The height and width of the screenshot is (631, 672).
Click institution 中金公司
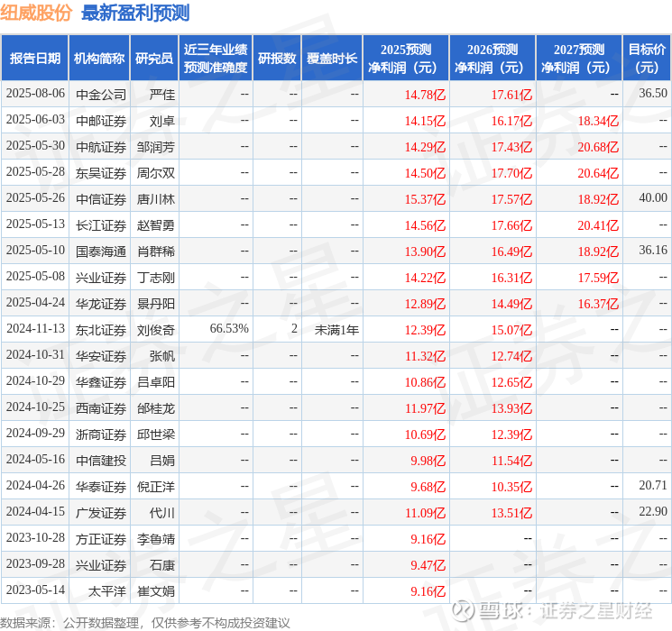pyautogui.click(x=101, y=95)
